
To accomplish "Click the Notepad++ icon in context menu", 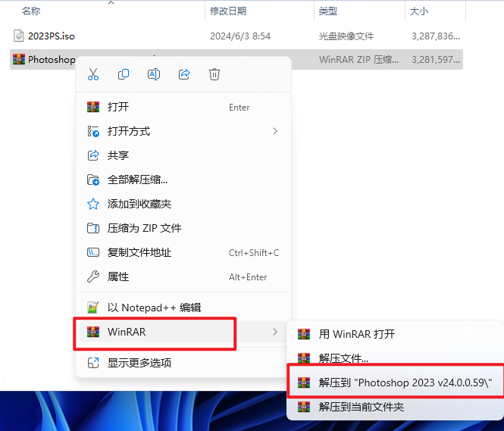I will click(x=93, y=308).
